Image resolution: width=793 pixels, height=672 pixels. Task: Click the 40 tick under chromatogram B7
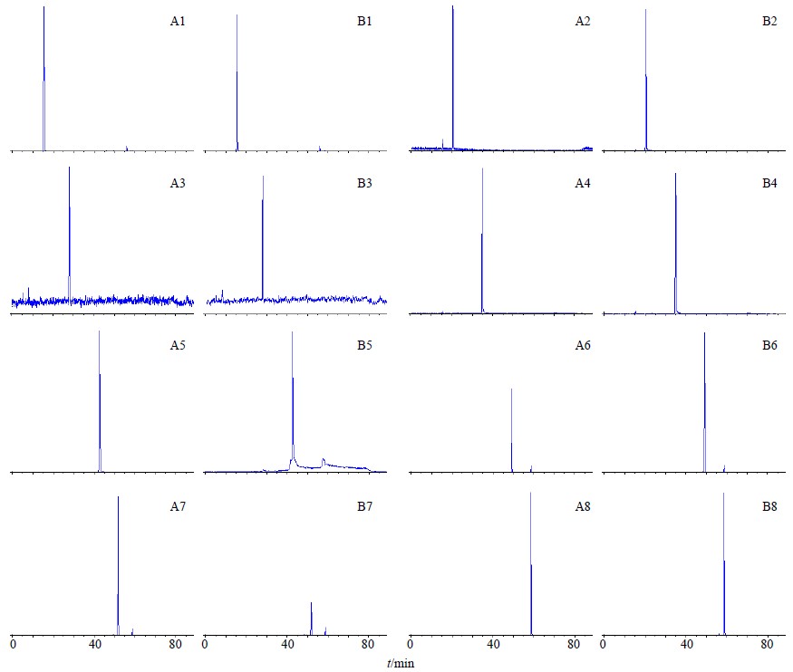pyautogui.click(x=287, y=645)
